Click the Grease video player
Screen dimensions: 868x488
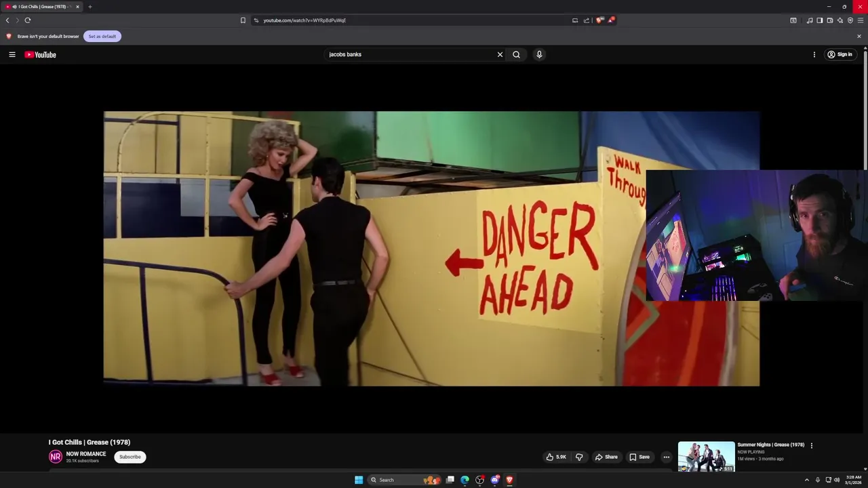click(x=431, y=249)
